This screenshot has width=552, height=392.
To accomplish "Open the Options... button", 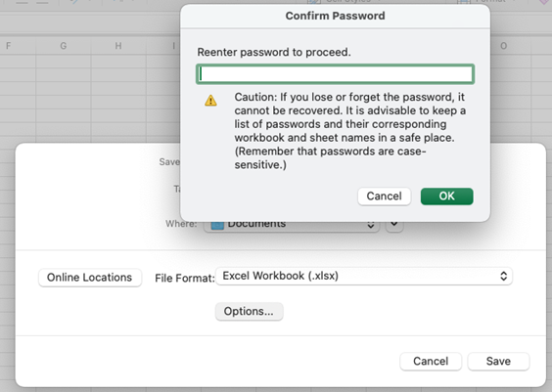I will tap(249, 311).
